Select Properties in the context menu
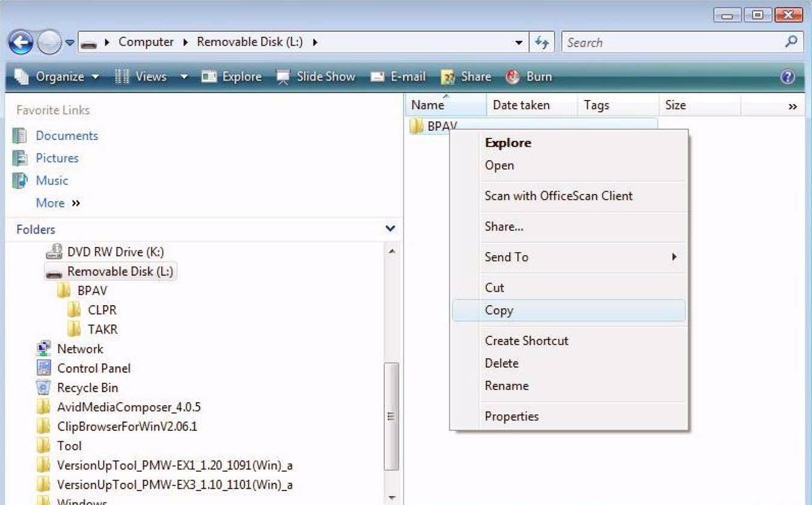 512,417
